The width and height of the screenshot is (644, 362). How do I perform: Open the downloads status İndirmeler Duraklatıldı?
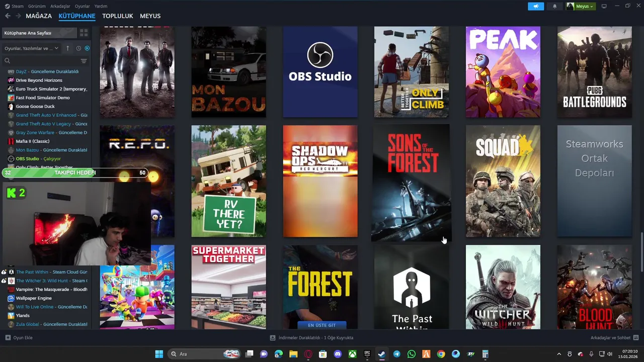312,338
